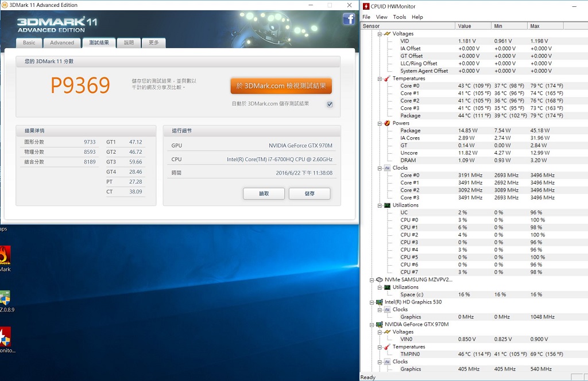Toggle automatic saving of results to 3DMark.com
The height and width of the screenshot is (381, 588).
coord(330,104)
